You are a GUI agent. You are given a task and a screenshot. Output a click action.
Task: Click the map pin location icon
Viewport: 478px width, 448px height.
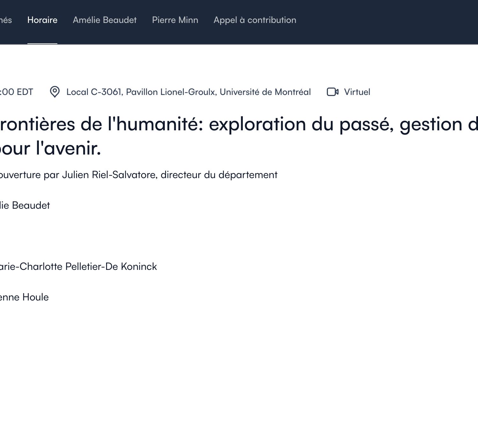tap(55, 92)
